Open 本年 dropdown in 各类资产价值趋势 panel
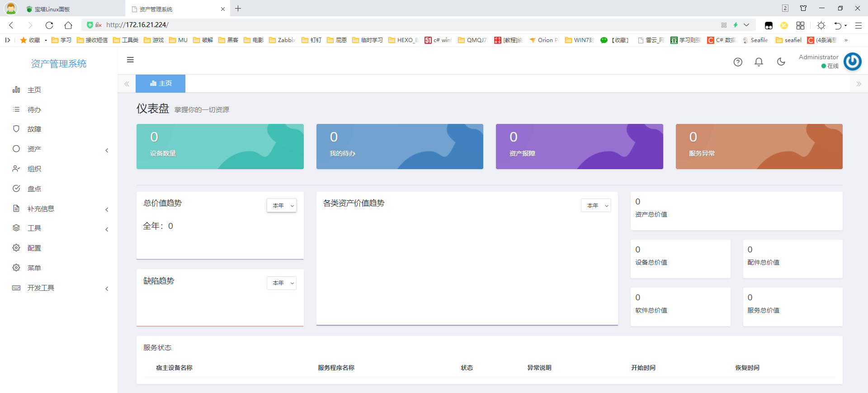The height and width of the screenshot is (393, 868). (596, 205)
